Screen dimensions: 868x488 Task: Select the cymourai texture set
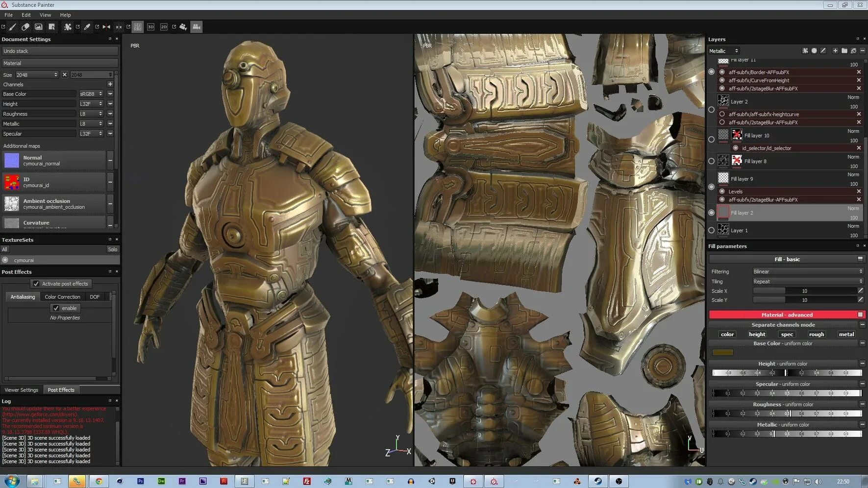click(x=60, y=260)
